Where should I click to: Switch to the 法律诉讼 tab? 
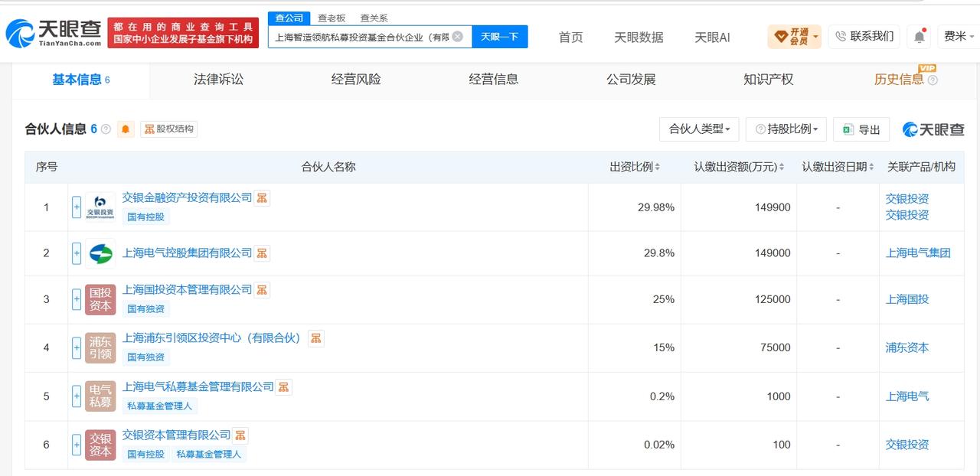[218, 79]
